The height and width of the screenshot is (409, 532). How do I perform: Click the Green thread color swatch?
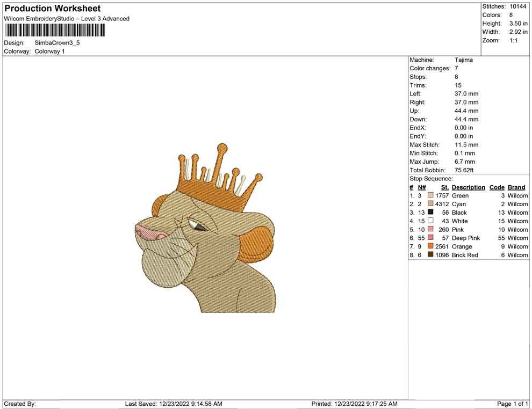pos(430,195)
